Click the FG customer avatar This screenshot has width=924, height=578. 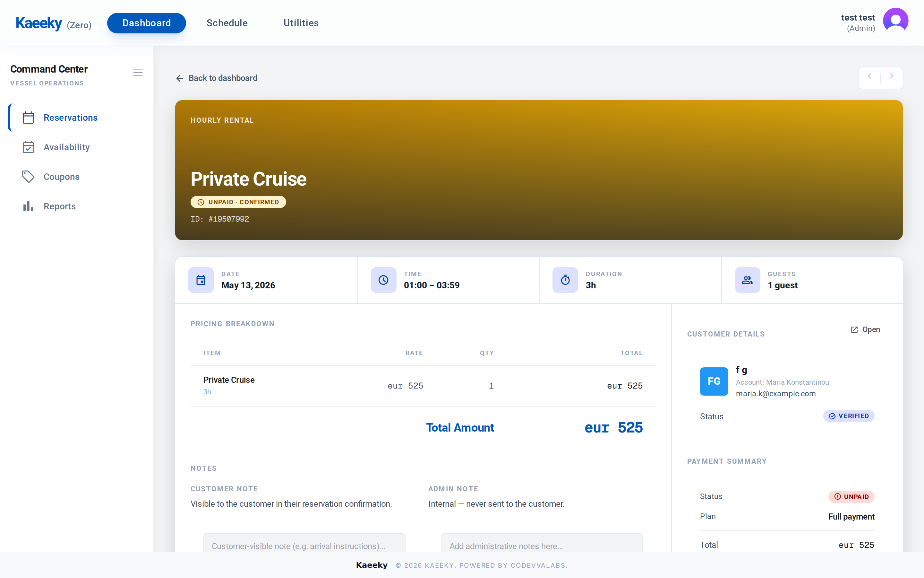pos(714,381)
